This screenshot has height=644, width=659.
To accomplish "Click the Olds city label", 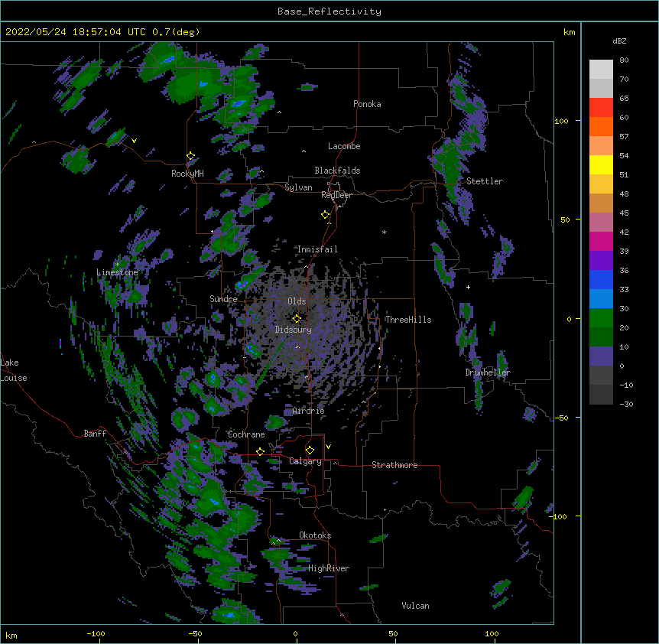I will click(297, 301).
